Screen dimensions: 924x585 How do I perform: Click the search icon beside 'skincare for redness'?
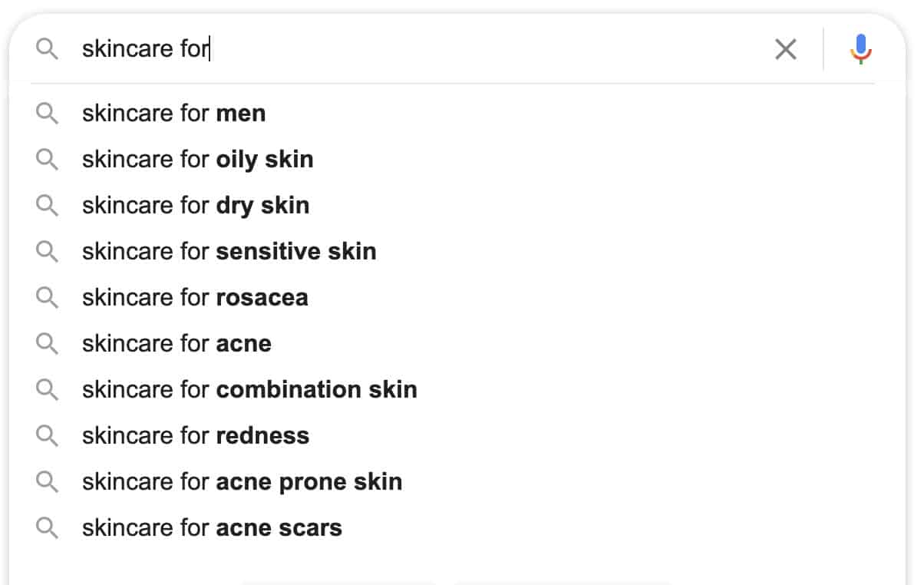47,435
